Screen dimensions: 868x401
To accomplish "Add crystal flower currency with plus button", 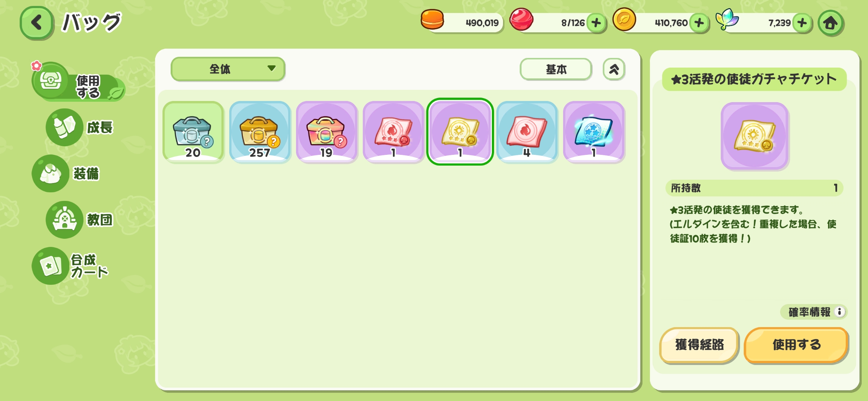I will tap(802, 23).
